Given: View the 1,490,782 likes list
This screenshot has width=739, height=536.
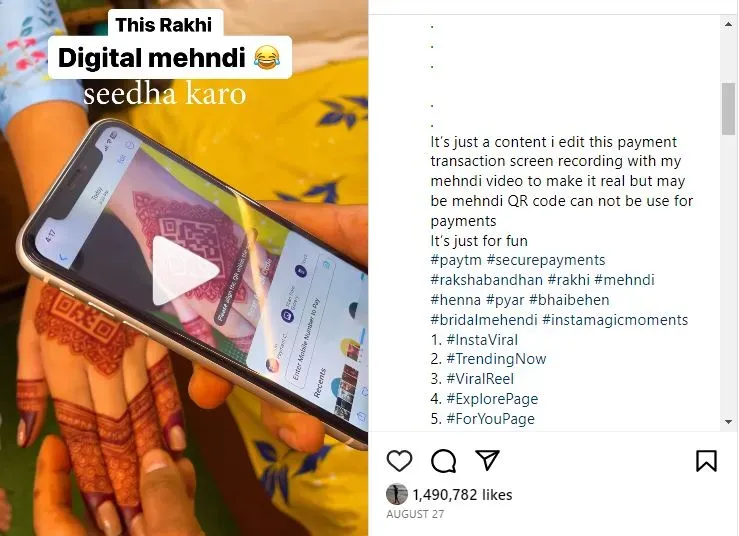Looking at the screenshot, I should click(x=462, y=495).
